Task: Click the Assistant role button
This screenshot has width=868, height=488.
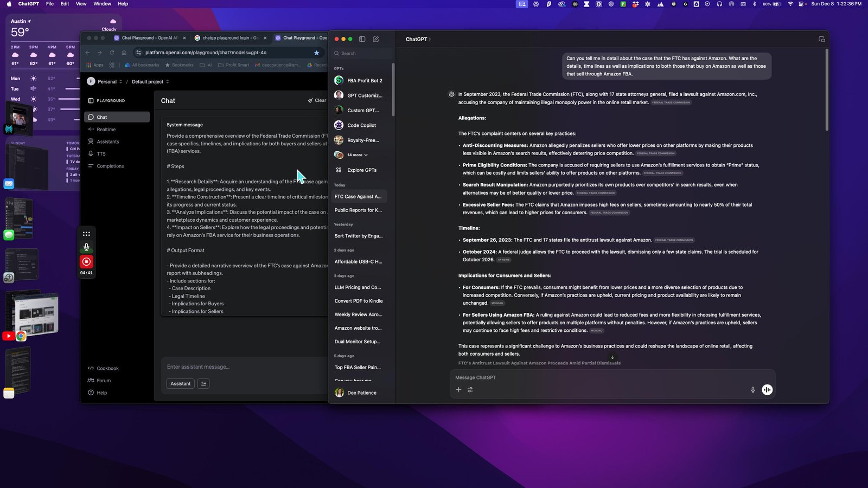Action: (180, 383)
